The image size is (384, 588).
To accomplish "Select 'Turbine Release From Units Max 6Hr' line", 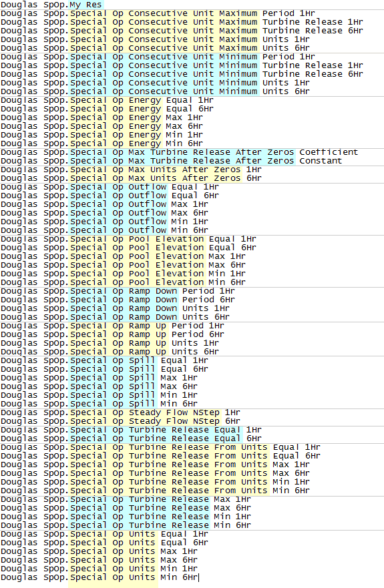I will coord(155,473).
